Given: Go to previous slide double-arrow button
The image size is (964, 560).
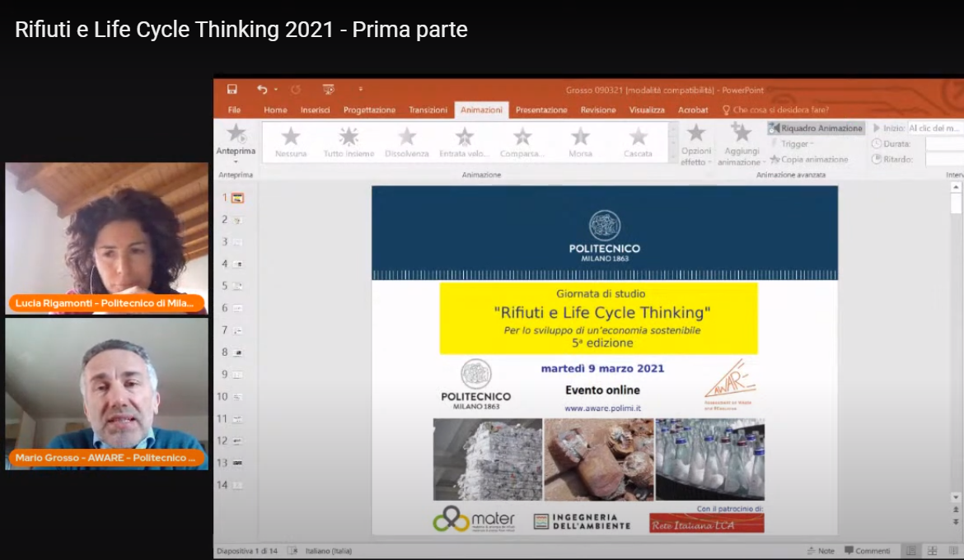Looking at the screenshot, I should point(956,510).
